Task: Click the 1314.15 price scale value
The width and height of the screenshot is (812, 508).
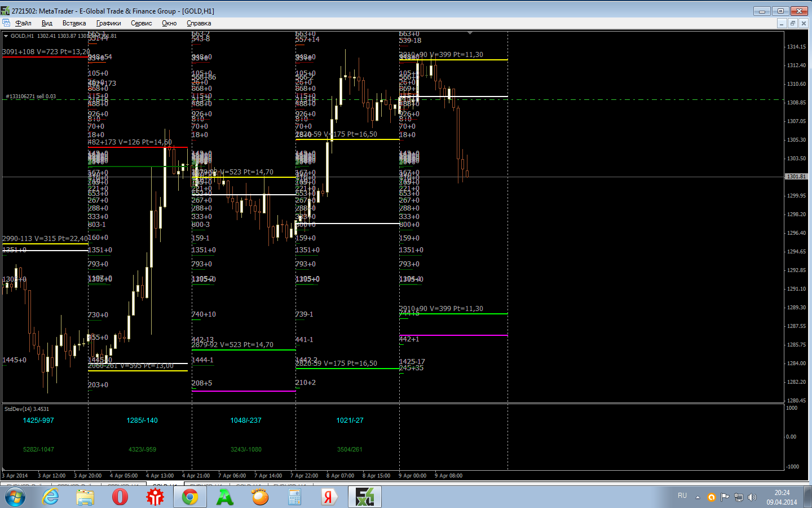Action: 796,47
